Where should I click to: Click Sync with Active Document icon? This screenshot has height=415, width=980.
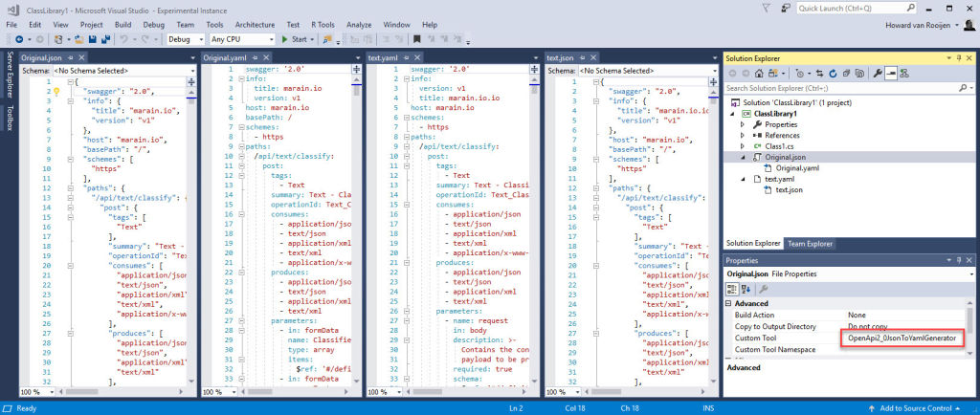click(x=819, y=74)
